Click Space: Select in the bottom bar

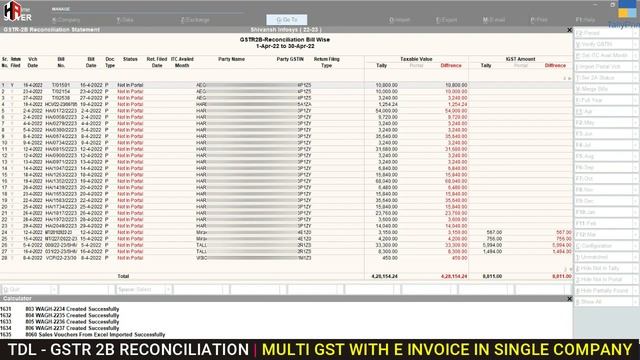click(x=143, y=289)
